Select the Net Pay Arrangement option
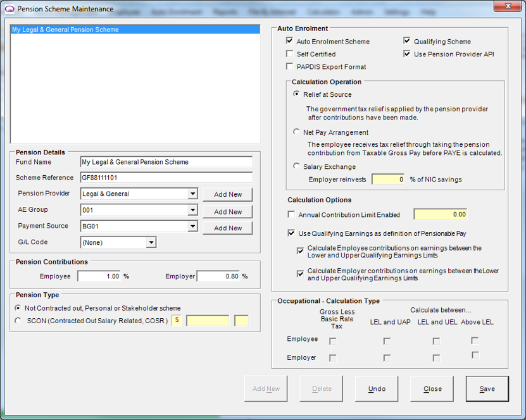This screenshot has width=526, height=420. pos(296,133)
